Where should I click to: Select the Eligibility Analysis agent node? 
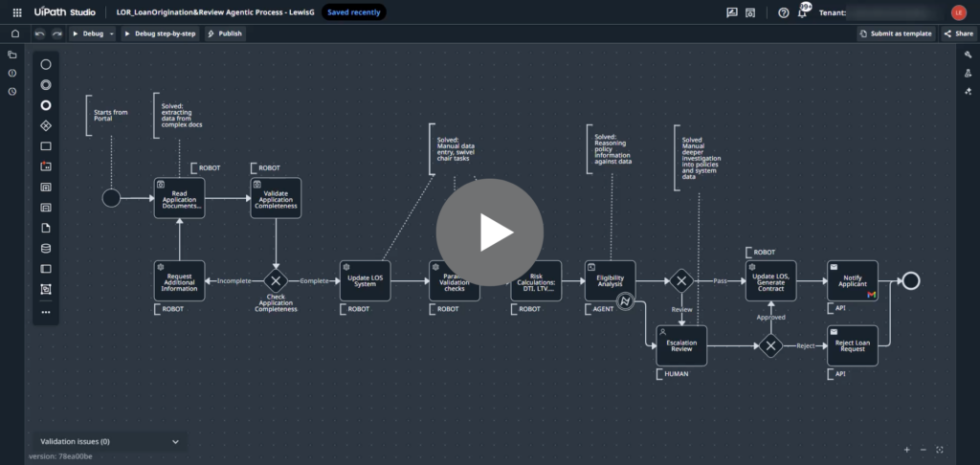(610, 280)
